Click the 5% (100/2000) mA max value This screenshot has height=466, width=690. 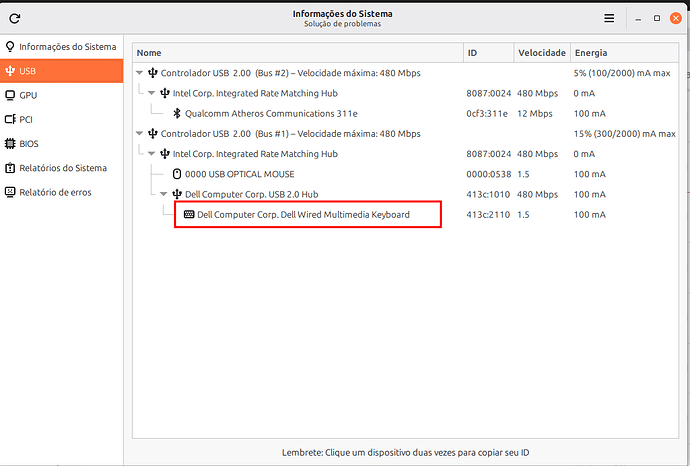[622, 73]
